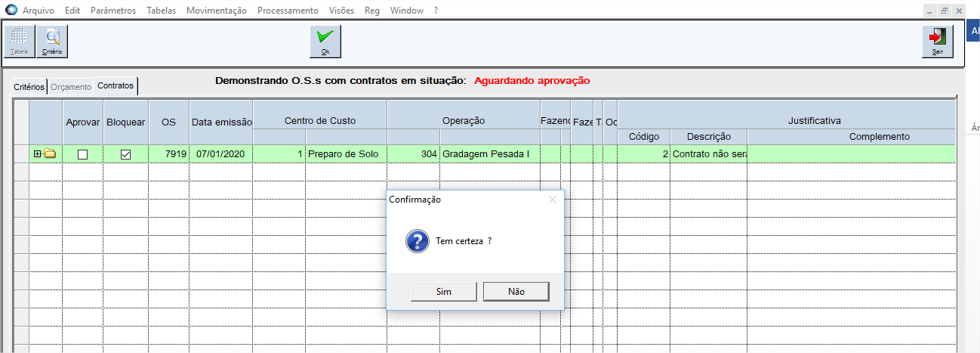Open the Critério magnifier toolbar icon
This screenshot has height=353, width=980.
pos(52,41)
